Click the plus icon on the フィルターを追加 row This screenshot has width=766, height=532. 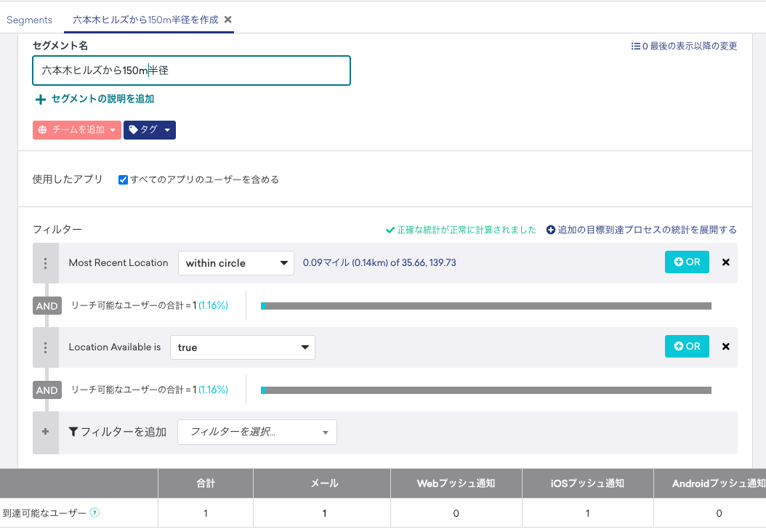click(x=46, y=432)
